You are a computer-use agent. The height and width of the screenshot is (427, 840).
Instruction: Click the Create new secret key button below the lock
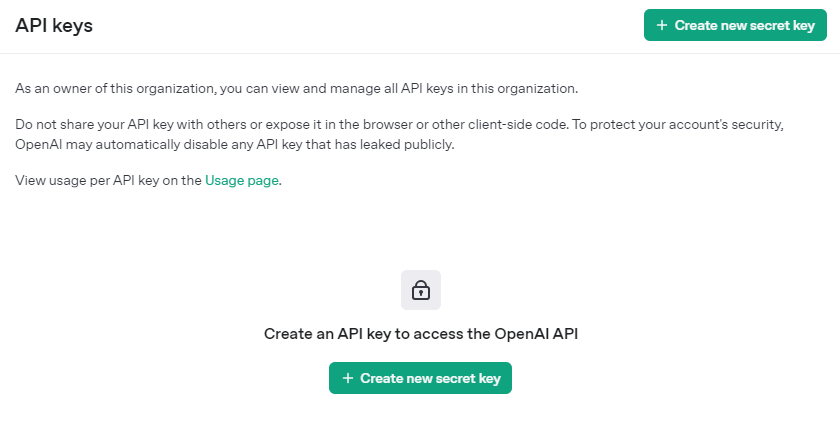point(420,378)
